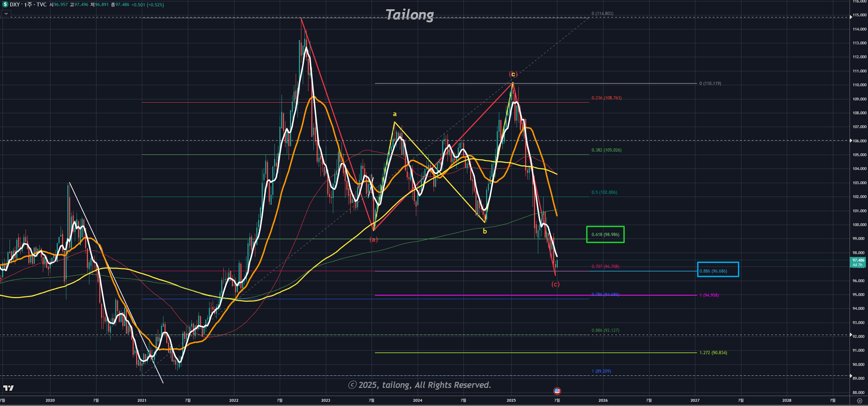Click the red (a) wave label
Screen dimensions: 868x406
pyautogui.click(x=373, y=240)
